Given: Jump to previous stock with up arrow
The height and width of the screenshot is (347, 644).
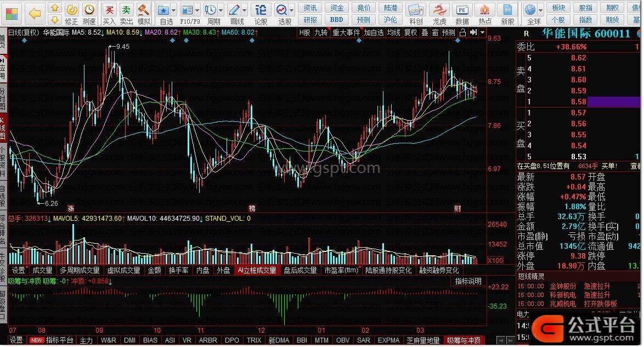Looking at the screenshot, I should point(55,8).
